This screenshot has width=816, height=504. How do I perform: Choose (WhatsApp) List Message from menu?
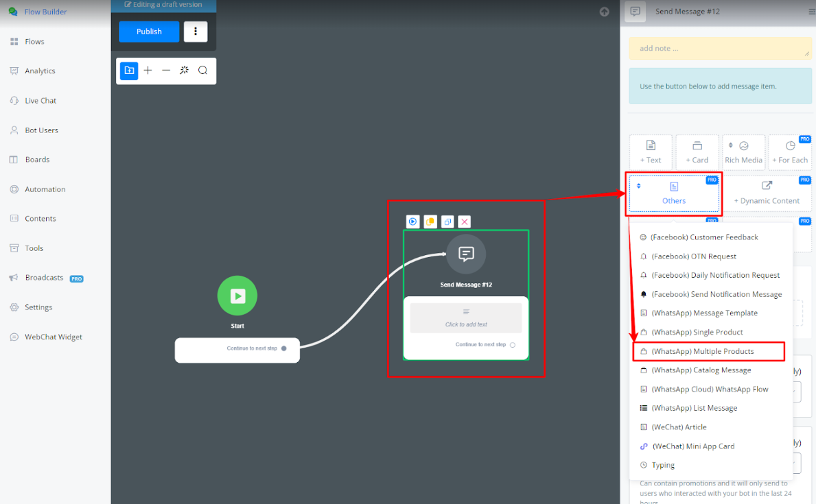pos(695,408)
